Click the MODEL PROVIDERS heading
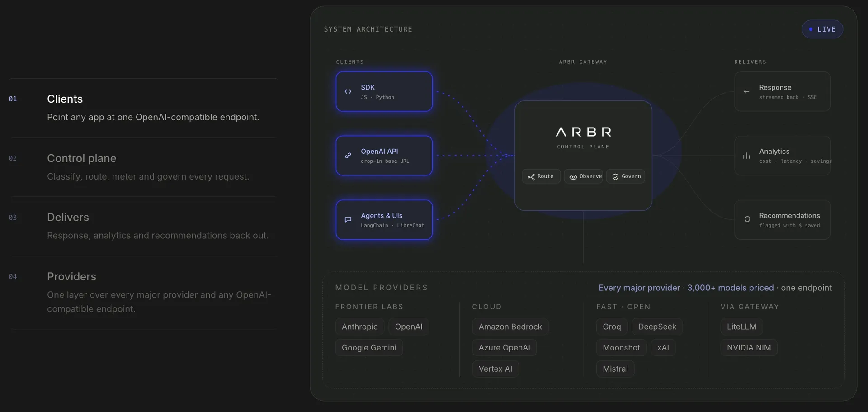 (x=382, y=288)
